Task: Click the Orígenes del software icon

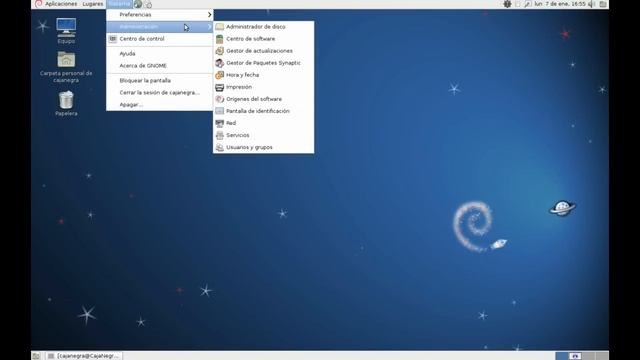Action: [x=220, y=99]
